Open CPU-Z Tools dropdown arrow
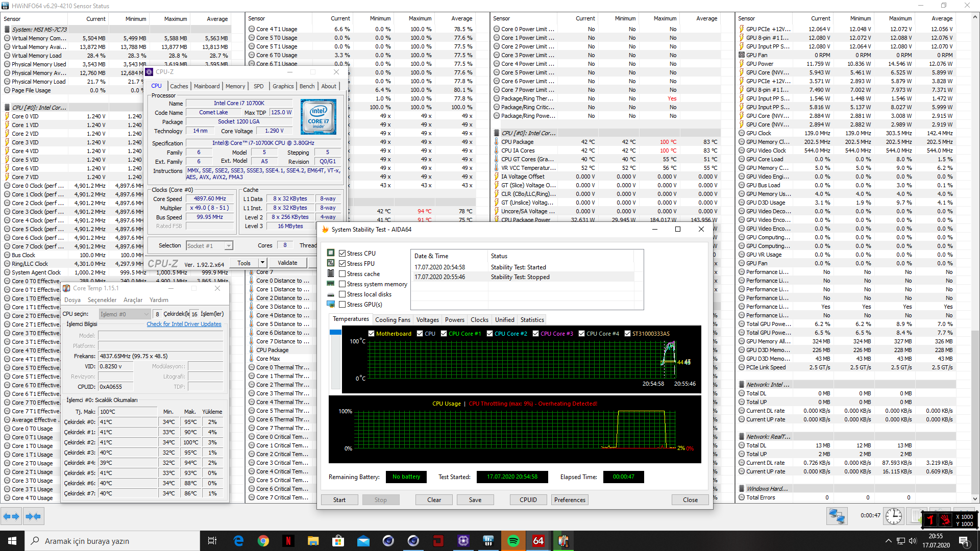Image resolution: width=980 pixels, height=551 pixels. click(x=262, y=263)
